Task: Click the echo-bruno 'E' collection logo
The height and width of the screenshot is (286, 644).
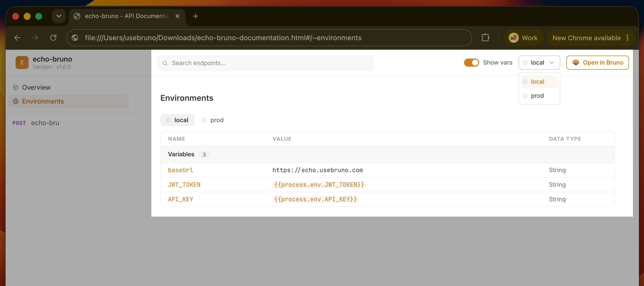Action: click(22, 62)
